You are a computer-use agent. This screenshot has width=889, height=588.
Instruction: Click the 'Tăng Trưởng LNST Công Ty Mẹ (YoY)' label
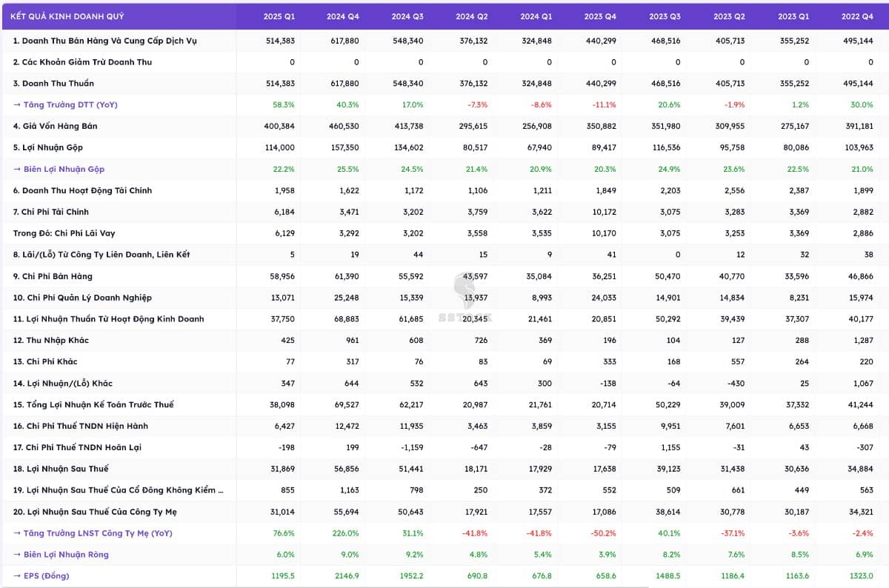pyautogui.click(x=93, y=533)
